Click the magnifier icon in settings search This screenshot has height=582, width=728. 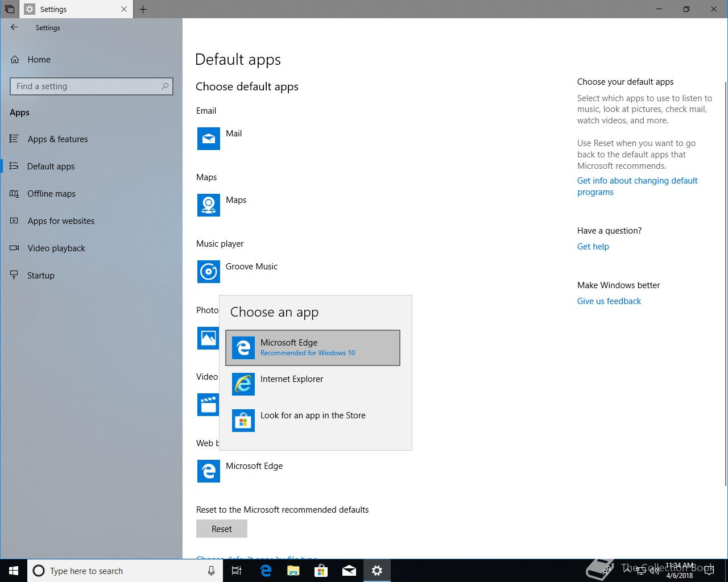tap(165, 86)
